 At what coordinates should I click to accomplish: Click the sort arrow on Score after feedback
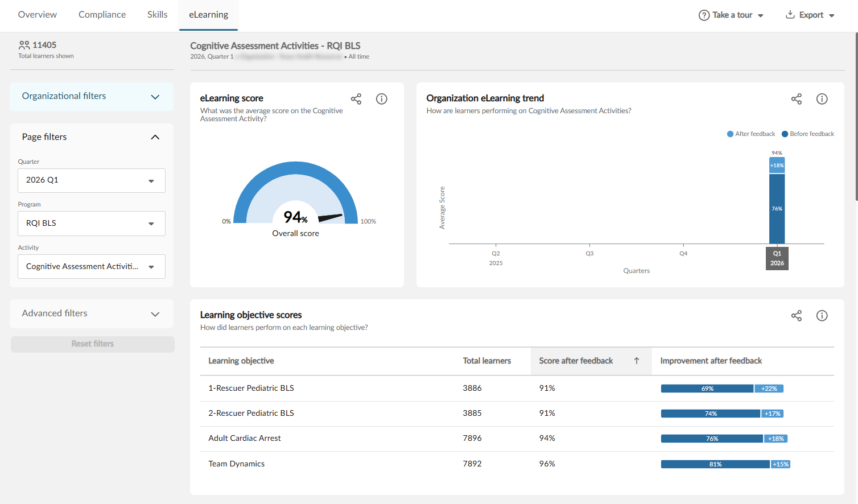637,361
